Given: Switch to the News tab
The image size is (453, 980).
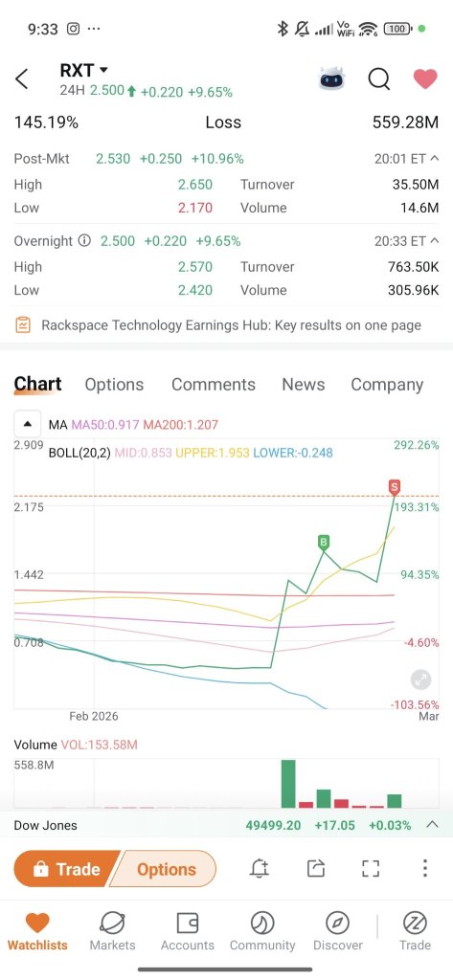Looking at the screenshot, I should (303, 385).
